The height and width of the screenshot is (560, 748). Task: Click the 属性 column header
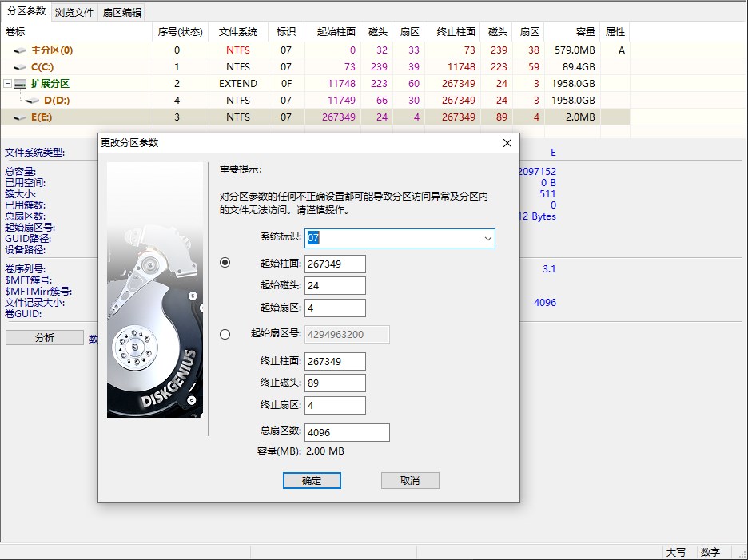(x=615, y=32)
